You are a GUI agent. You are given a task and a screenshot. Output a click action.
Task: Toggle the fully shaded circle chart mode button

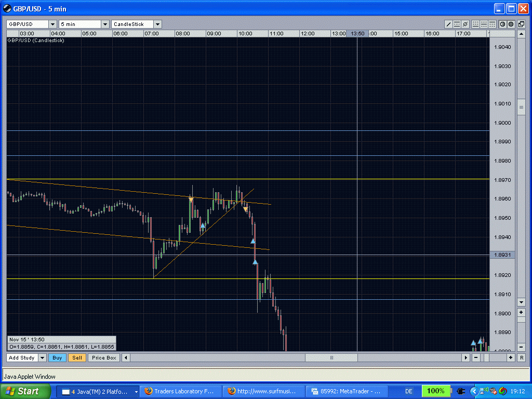click(511, 24)
